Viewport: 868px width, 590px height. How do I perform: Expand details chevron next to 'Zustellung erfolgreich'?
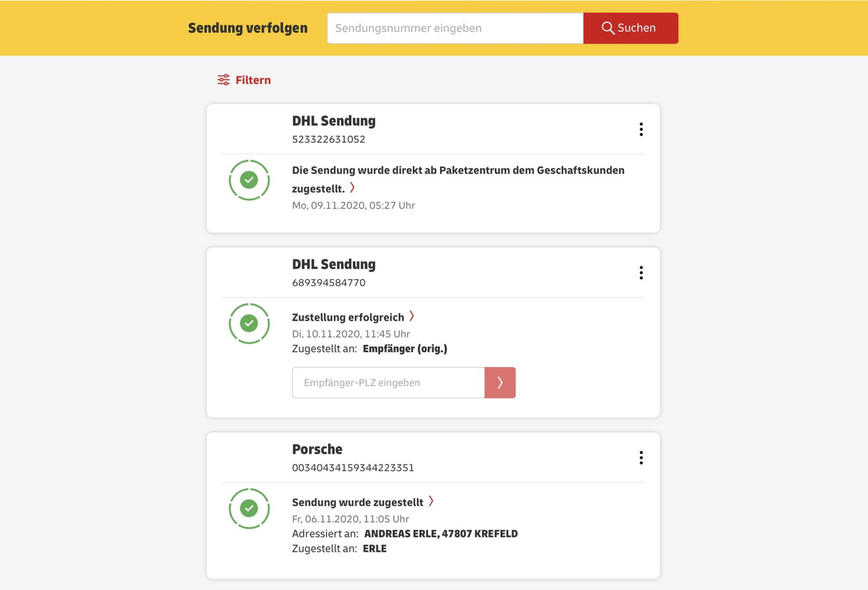(412, 316)
